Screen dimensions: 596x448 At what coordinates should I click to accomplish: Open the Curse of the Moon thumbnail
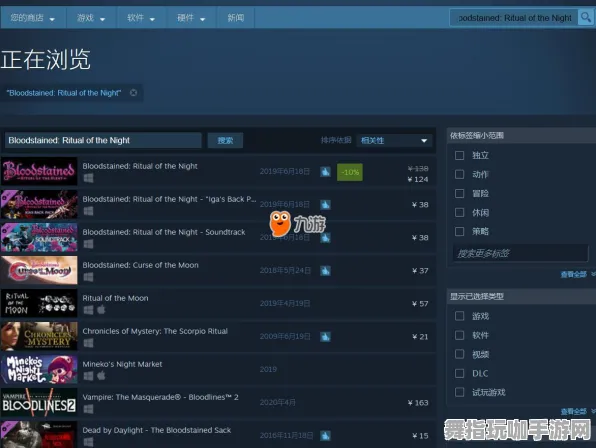tap(39, 270)
